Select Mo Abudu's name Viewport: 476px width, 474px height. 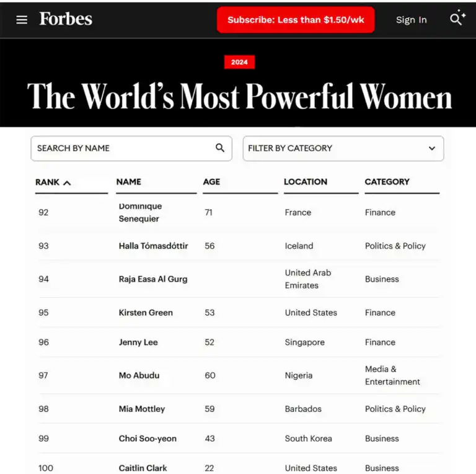139,375
